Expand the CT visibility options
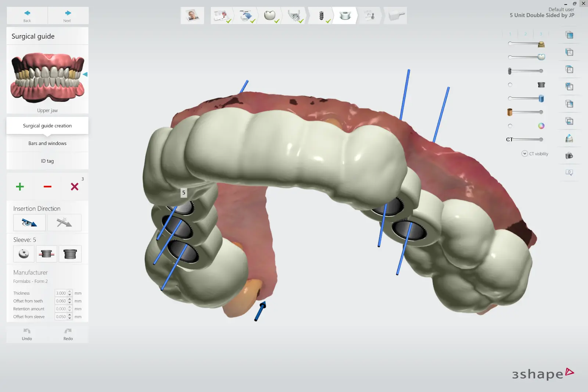This screenshot has height=392, width=588. (524, 154)
